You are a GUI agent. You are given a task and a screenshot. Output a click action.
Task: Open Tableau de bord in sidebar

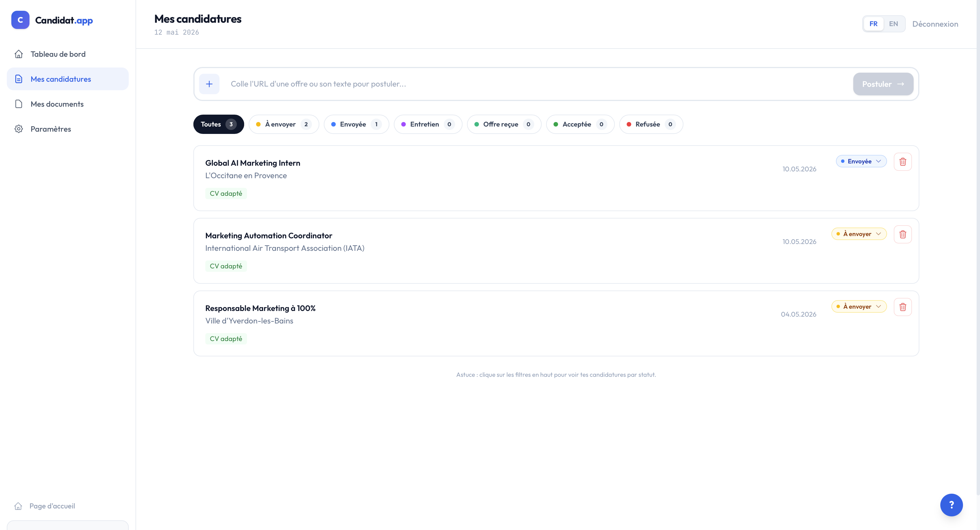(x=68, y=54)
